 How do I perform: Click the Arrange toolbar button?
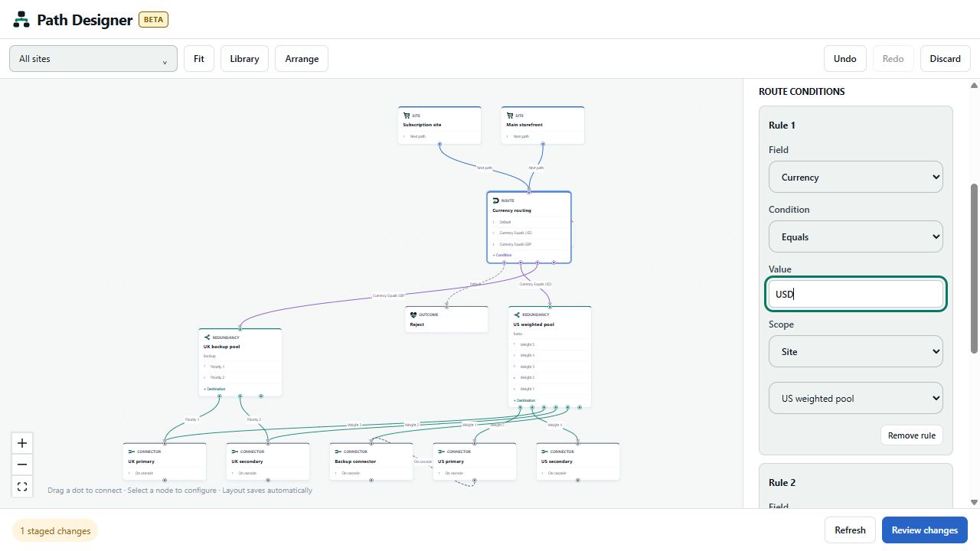pos(302,59)
